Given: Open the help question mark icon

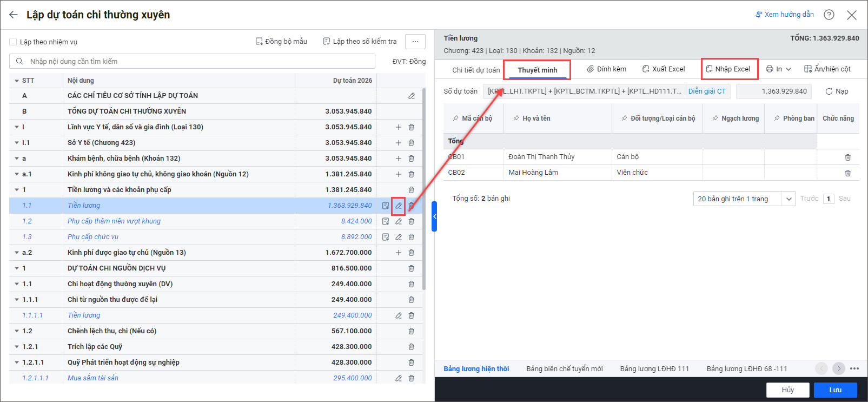Looking at the screenshot, I should coord(829,15).
